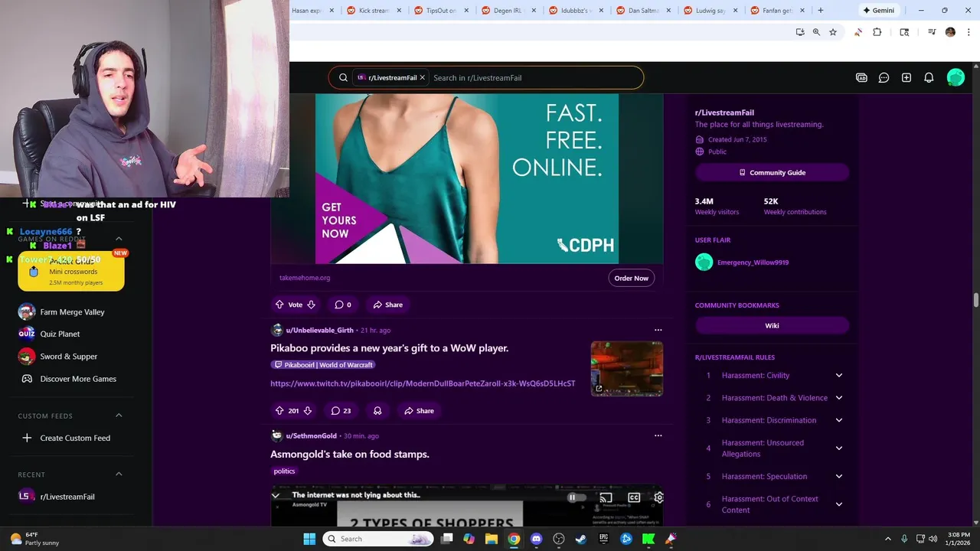Click the search magnifier in Reddit search bar
This screenshot has height=551, width=980.
point(343,77)
